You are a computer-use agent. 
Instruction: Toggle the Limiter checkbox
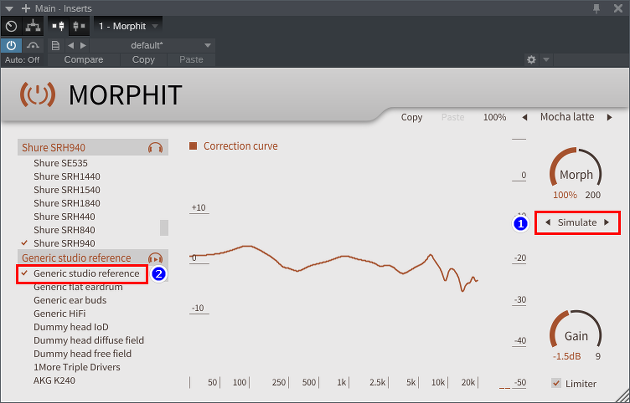556,383
